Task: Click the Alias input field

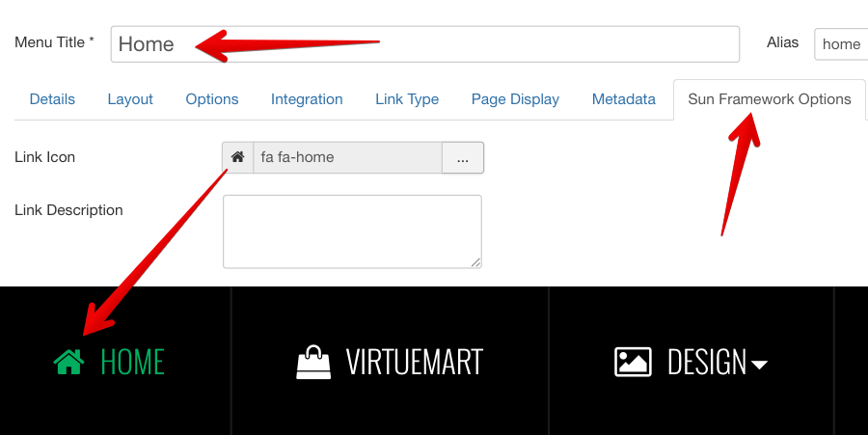Action: point(841,44)
